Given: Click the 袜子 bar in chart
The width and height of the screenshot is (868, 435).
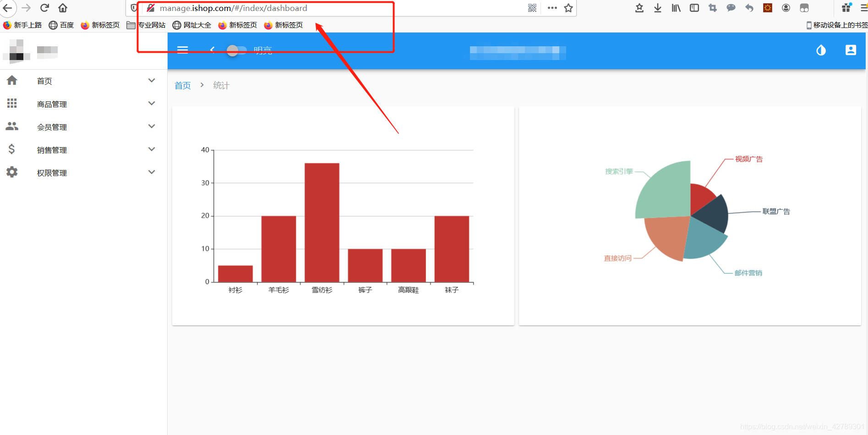Looking at the screenshot, I should [452, 249].
